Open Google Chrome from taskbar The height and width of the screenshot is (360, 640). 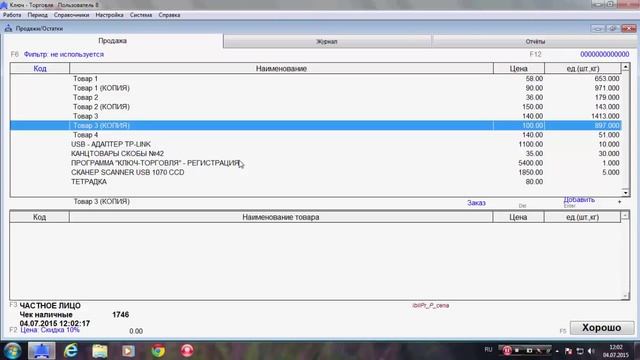click(x=158, y=351)
